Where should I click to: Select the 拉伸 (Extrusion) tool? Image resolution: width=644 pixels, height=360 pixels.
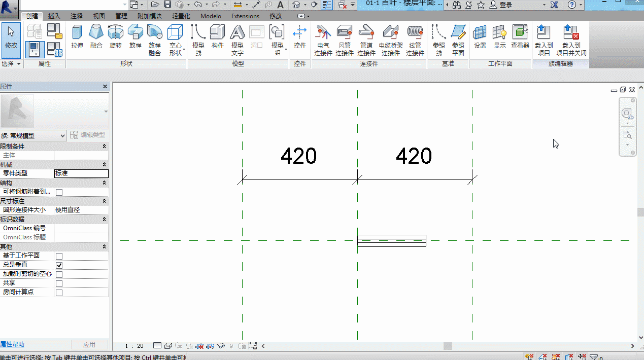click(x=77, y=37)
